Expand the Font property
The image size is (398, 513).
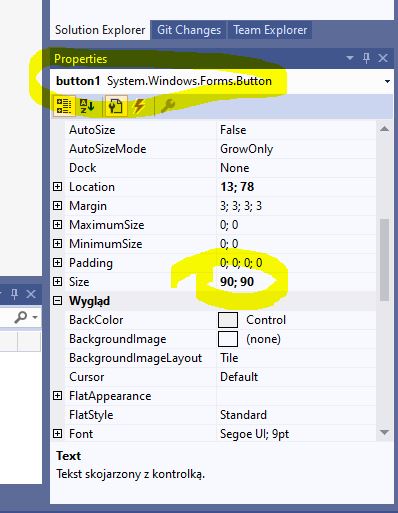point(57,434)
